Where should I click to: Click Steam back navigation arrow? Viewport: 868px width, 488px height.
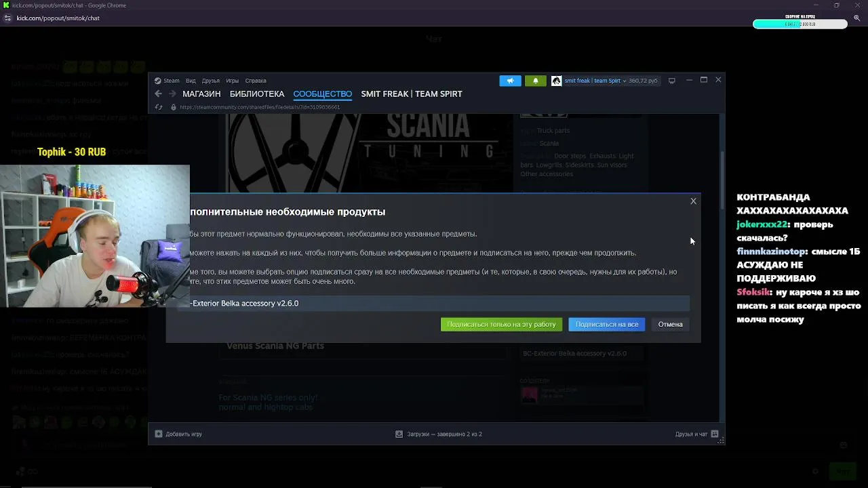tap(158, 94)
